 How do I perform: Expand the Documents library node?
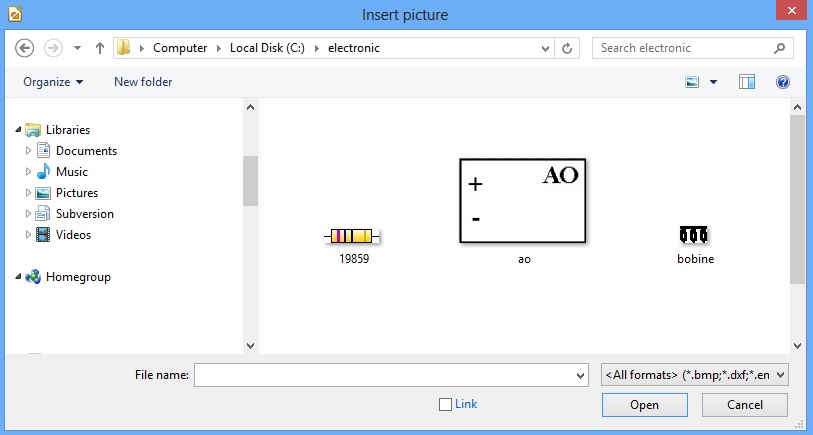pos(28,151)
